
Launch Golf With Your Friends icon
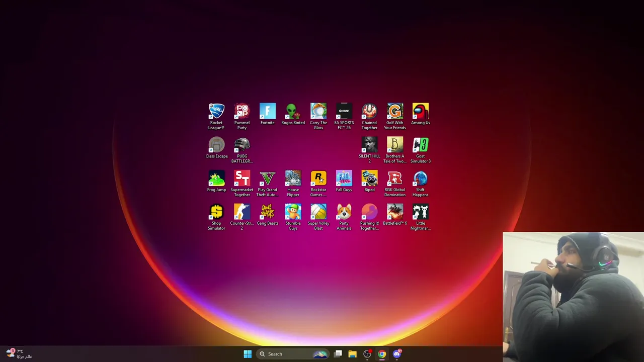(395, 112)
